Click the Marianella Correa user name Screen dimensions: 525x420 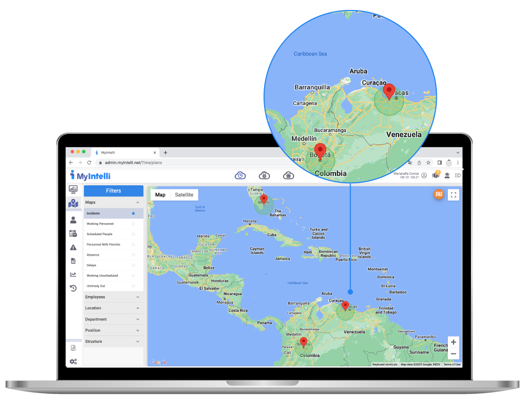(x=406, y=173)
